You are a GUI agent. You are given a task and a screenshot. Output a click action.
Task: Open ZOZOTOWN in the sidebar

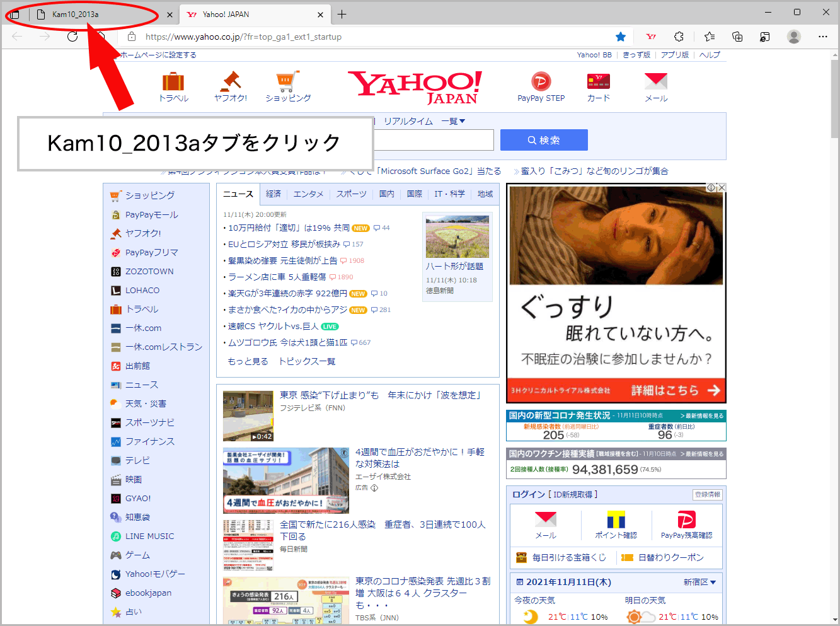point(149,272)
